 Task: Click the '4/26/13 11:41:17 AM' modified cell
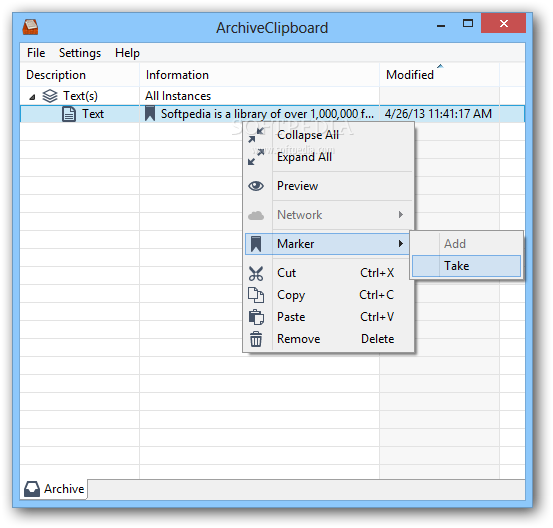(438, 114)
